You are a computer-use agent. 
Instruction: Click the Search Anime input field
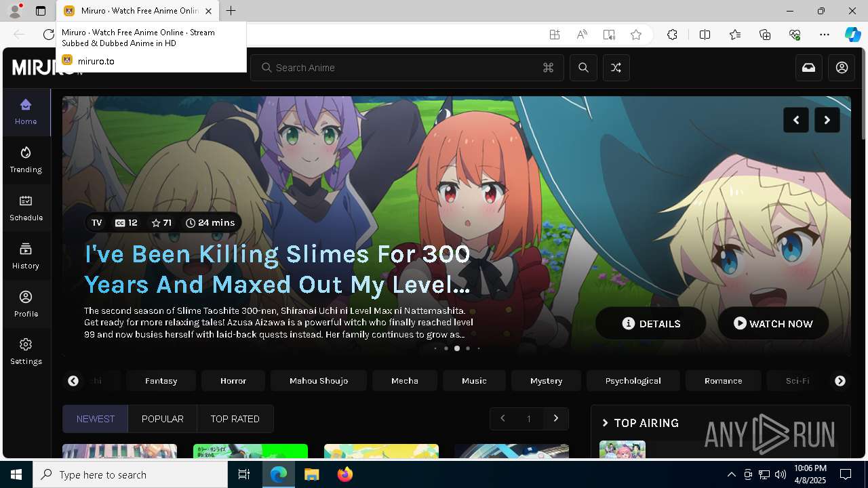pos(407,68)
